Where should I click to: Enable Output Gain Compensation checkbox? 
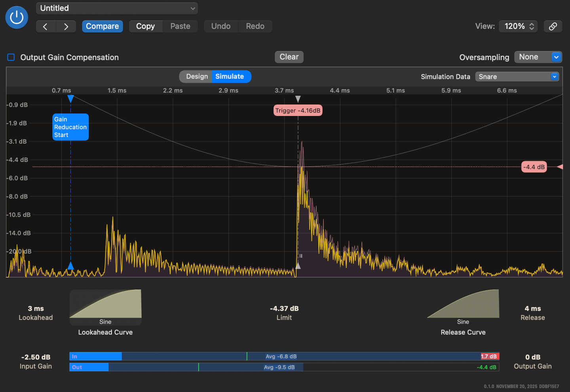pyautogui.click(x=11, y=57)
